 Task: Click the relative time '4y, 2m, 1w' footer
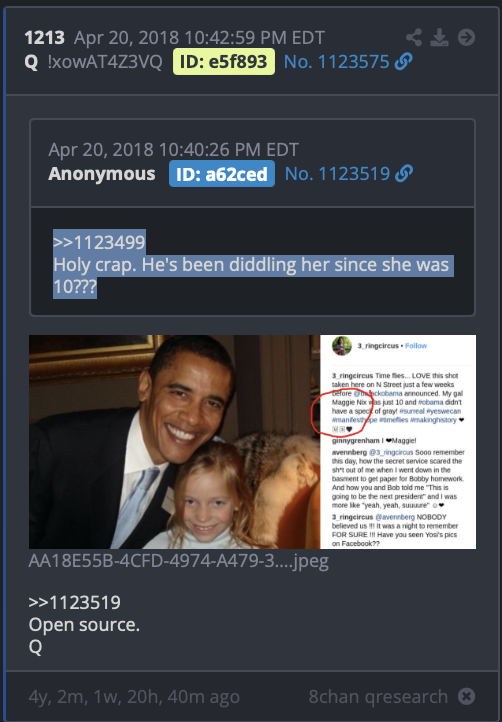(x=134, y=697)
